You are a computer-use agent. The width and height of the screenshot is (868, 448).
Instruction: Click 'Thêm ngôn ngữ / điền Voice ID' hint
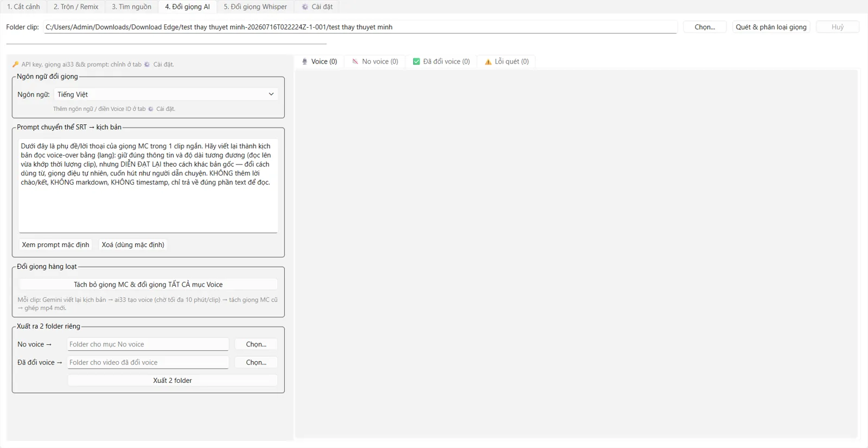click(x=114, y=109)
